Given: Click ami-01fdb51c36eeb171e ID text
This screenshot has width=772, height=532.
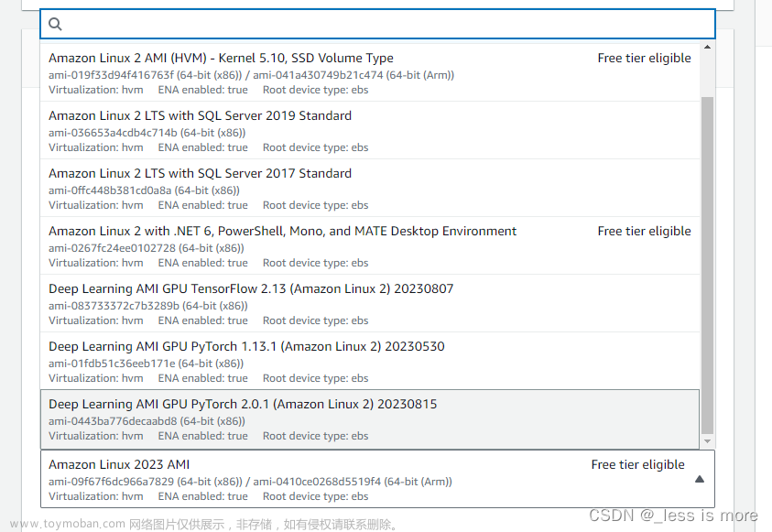Looking at the screenshot, I should tap(112, 363).
